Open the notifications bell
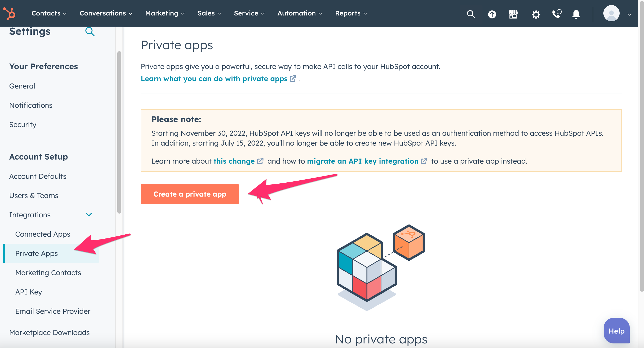The height and width of the screenshot is (348, 644). pos(576,14)
